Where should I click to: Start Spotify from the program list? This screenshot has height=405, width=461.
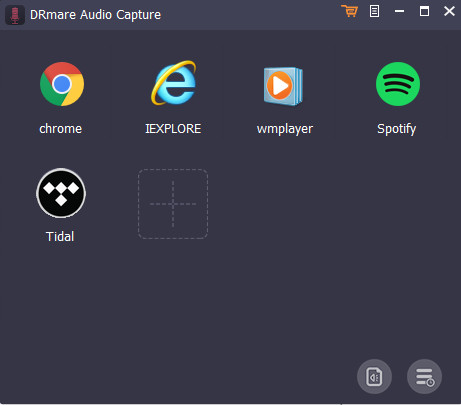398,84
